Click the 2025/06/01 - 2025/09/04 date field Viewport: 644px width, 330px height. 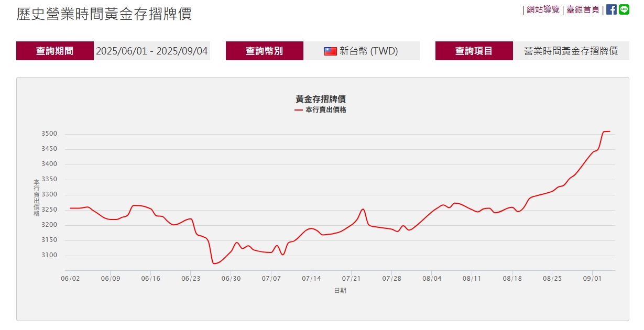(x=152, y=51)
